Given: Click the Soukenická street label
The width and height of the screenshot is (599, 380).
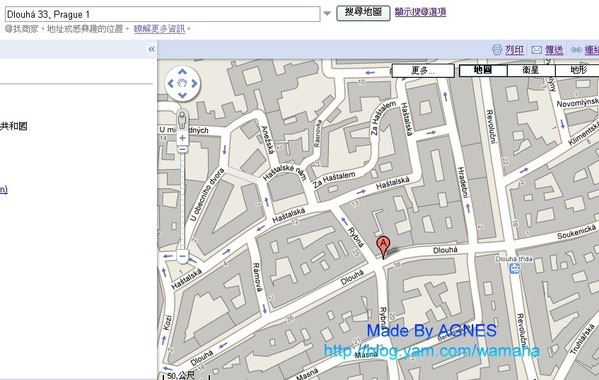Looking at the screenshot, I should pos(576,231).
